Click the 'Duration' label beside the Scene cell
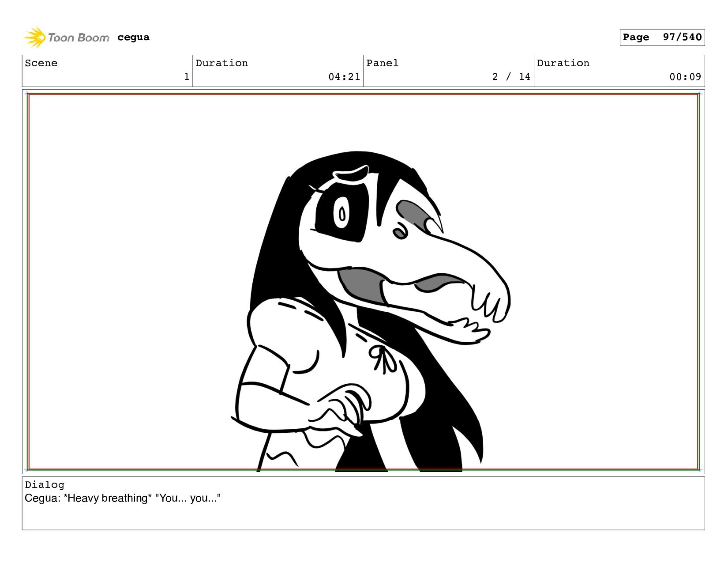This screenshot has height=563, width=728. point(221,63)
